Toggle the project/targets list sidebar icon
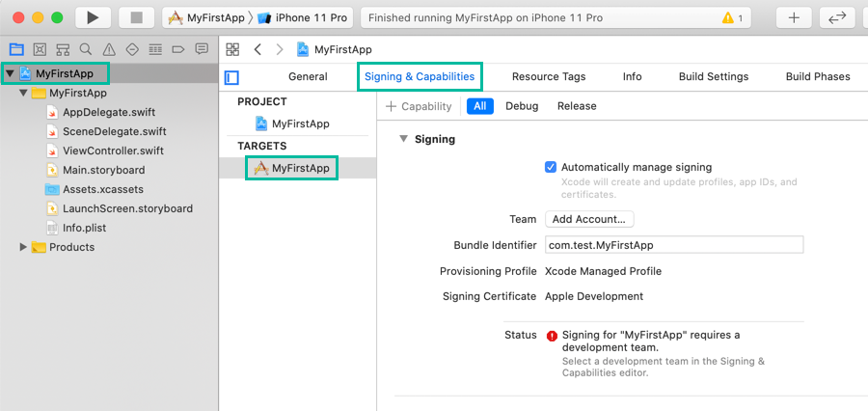The width and height of the screenshot is (868, 411). pyautogui.click(x=231, y=77)
